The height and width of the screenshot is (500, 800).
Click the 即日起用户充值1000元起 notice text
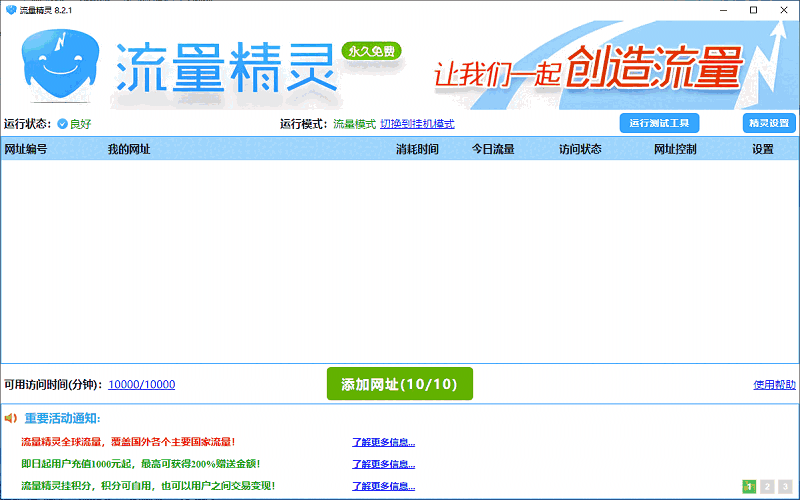point(141,464)
